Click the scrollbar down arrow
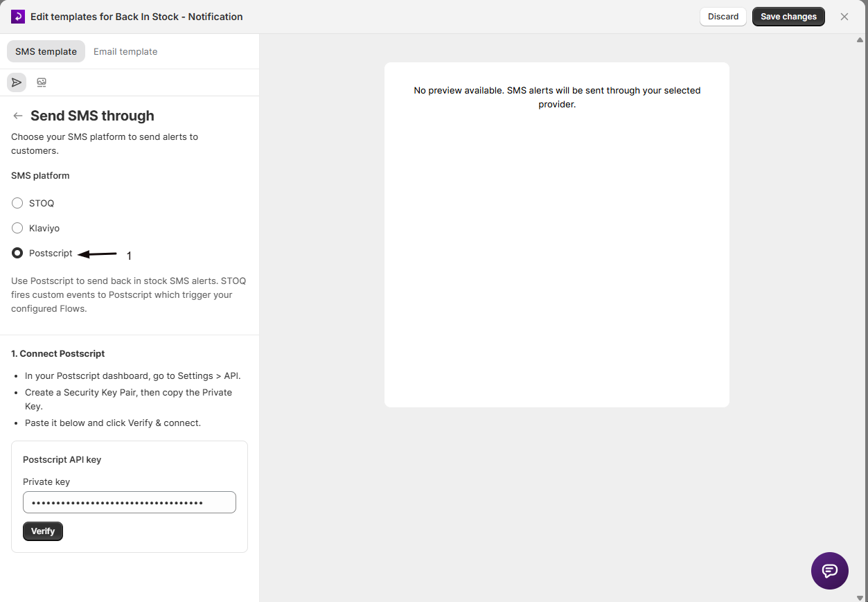 pyautogui.click(x=860, y=597)
